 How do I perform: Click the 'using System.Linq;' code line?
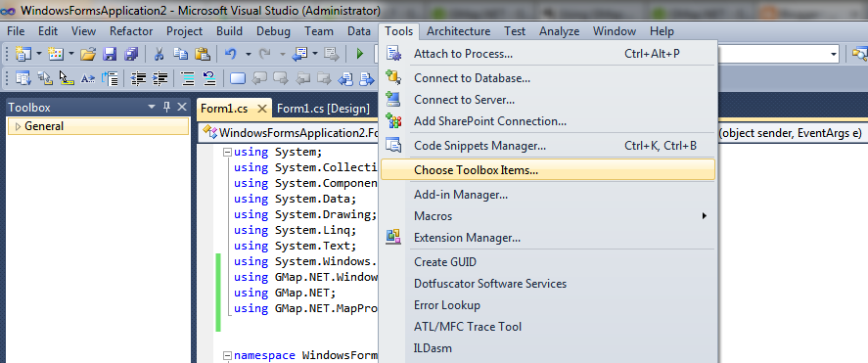(x=296, y=230)
